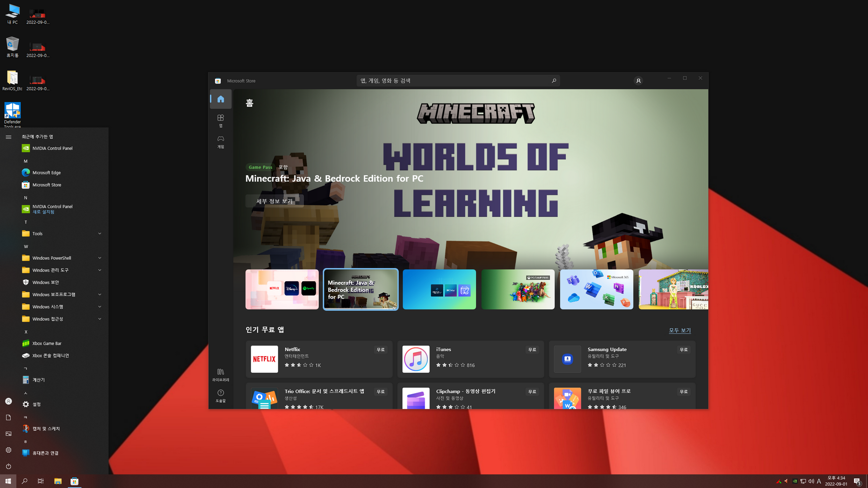Image resolution: width=868 pixels, height=488 pixels.
Task: Select the streaming apps carousel thumbnail
Action: [282, 290]
